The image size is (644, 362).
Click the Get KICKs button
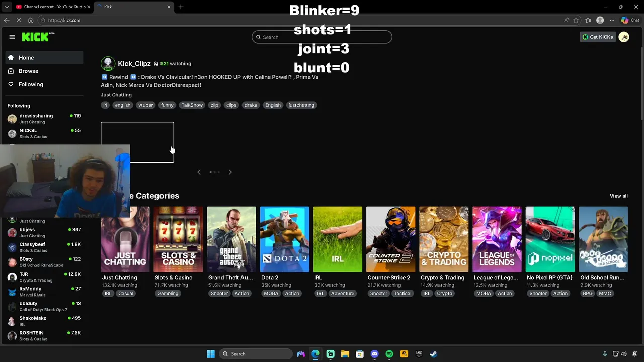[x=598, y=37]
